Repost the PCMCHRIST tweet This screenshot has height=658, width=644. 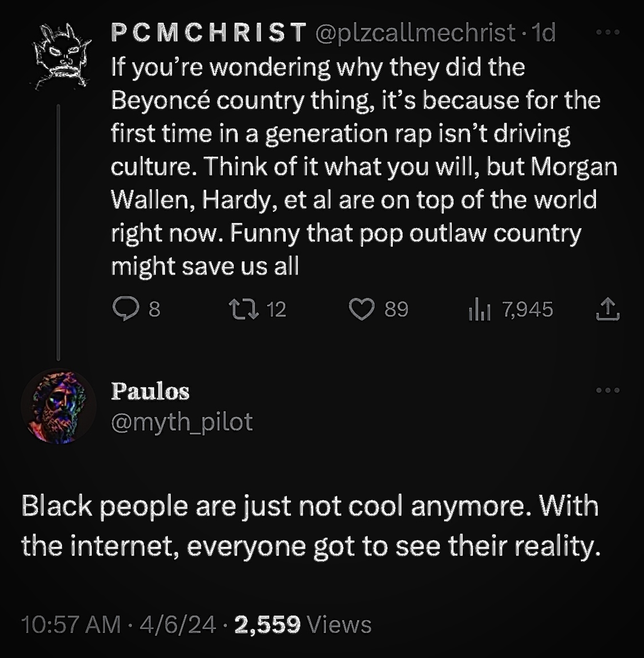click(x=244, y=309)
